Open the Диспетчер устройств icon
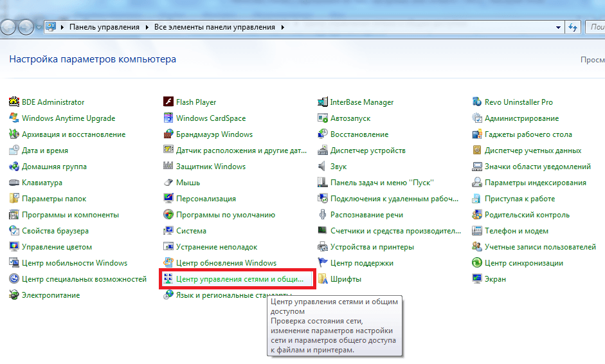 click(x=323, y=150)
